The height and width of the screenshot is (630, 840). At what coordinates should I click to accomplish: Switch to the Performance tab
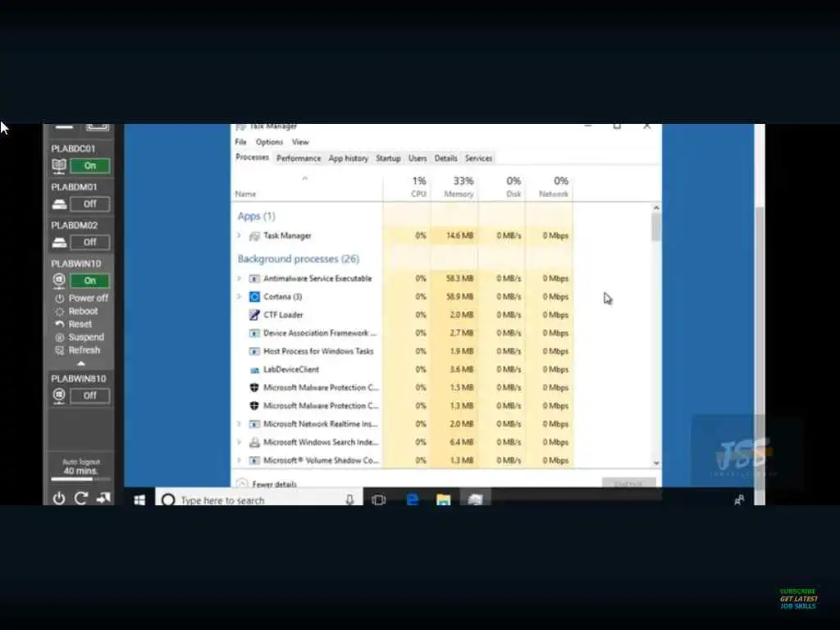pyautogui.click(x=299, y=158)
